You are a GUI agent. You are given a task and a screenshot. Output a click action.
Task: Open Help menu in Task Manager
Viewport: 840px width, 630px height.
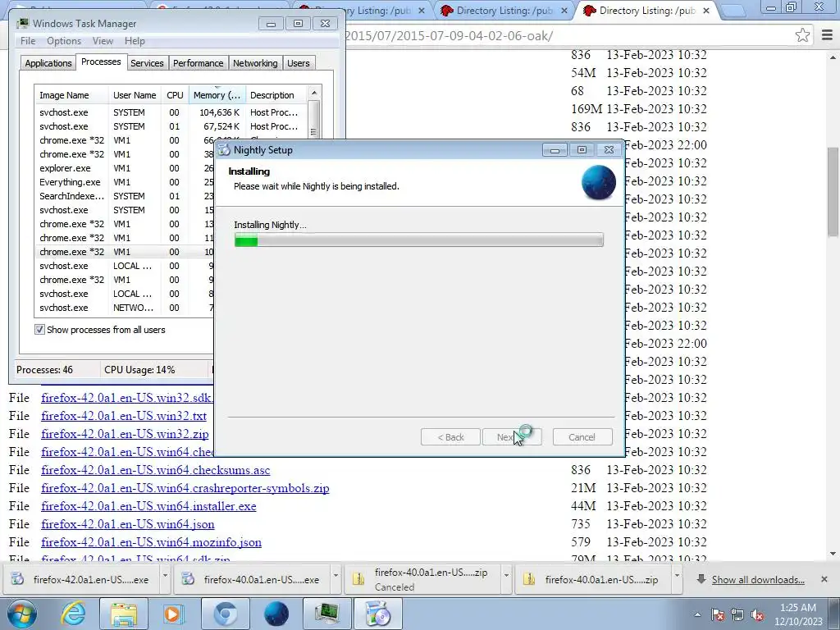pyautogui.click(x=135, y=41)
